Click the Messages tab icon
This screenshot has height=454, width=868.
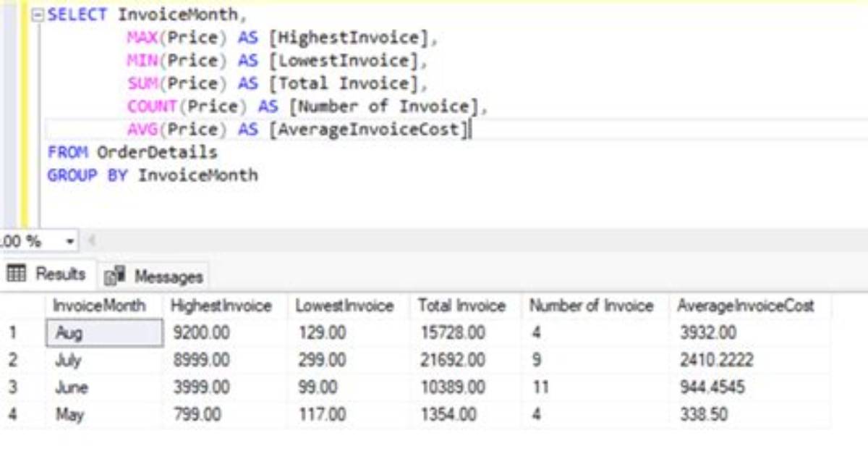pyautogui.click(x=115, y=277)
